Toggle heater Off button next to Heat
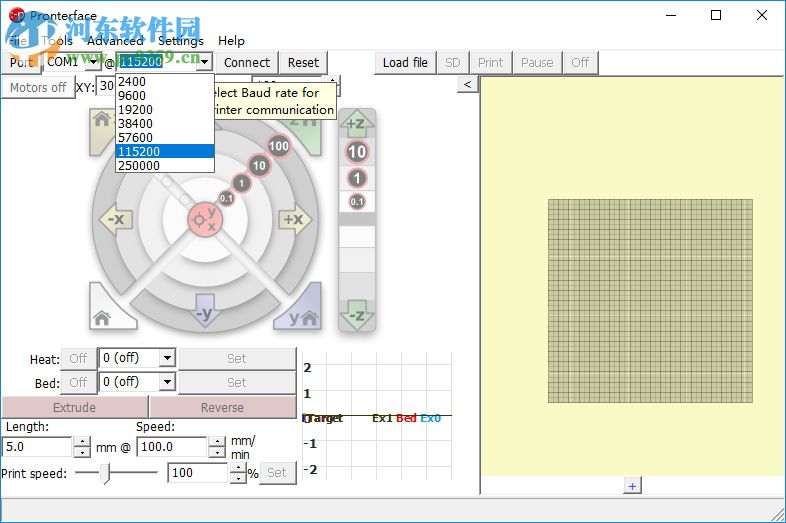786x523 pixels. tap(78, 359)
